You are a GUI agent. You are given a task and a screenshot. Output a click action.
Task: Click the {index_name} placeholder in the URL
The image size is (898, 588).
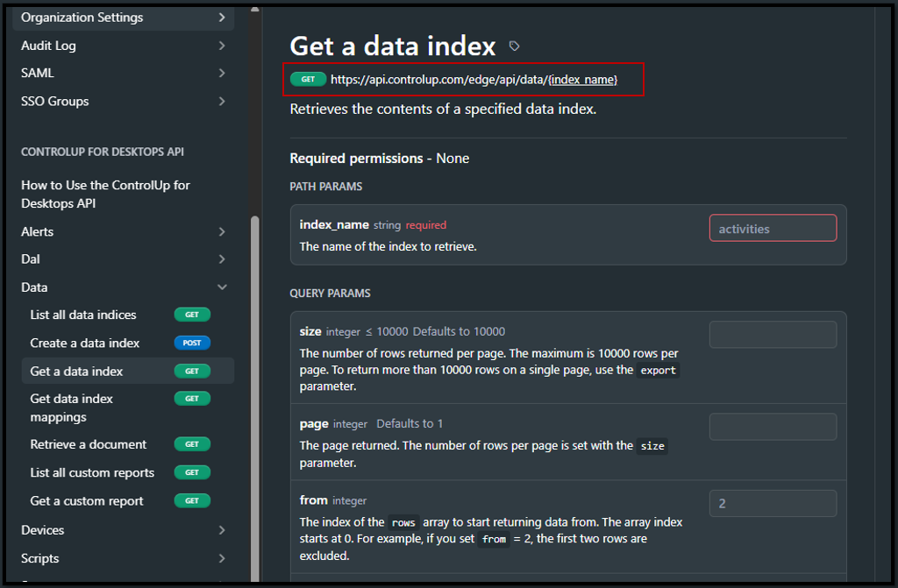582,80
